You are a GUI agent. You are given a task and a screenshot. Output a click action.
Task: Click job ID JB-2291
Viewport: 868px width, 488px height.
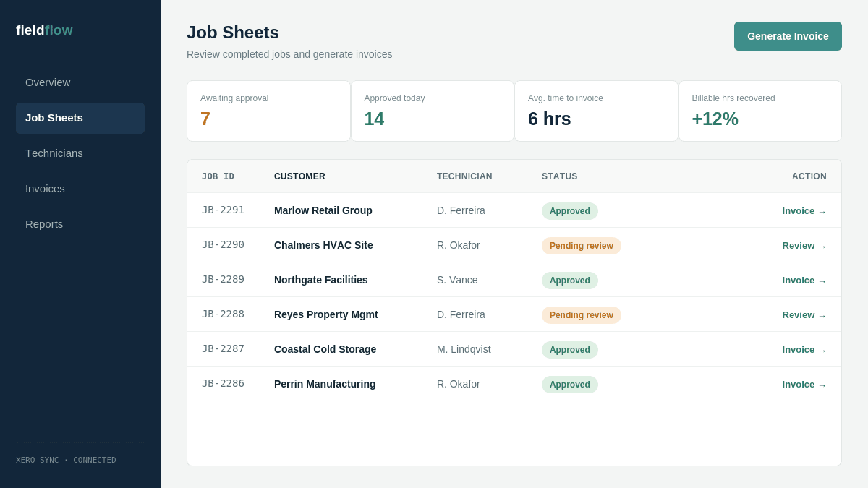pos(223,210)
